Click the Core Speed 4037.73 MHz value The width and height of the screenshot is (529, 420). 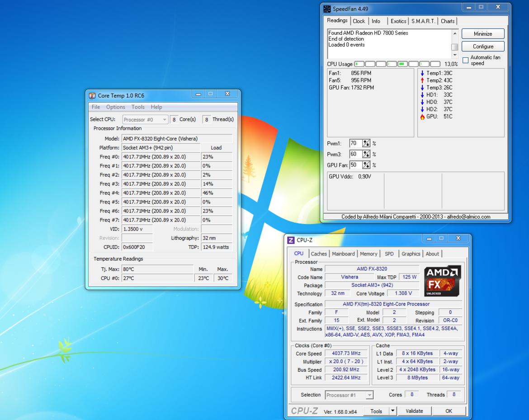coord(346,354)
